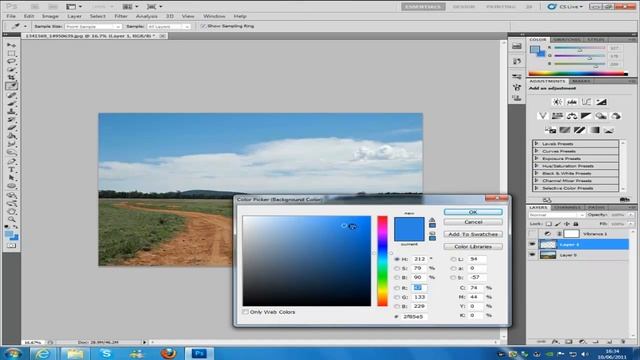
Task: Click Curves adjustment icon
Action: [x=587, y=102]
